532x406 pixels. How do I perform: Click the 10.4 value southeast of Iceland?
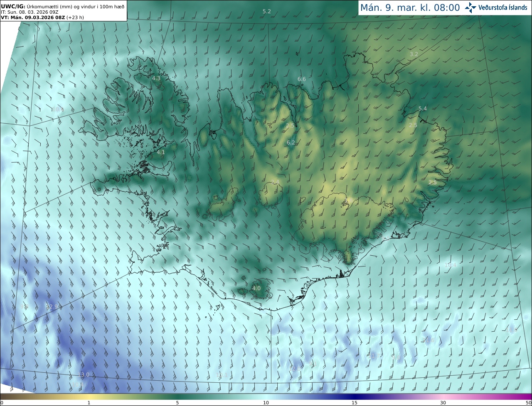tap(451, 265)
